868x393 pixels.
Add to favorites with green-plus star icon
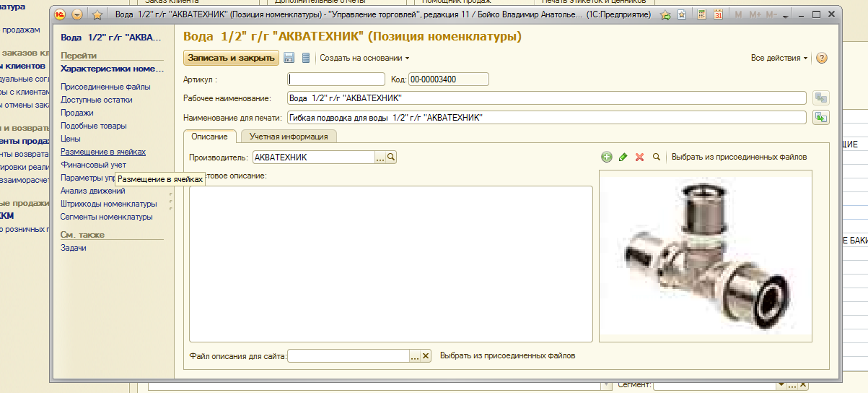[666, 14]
